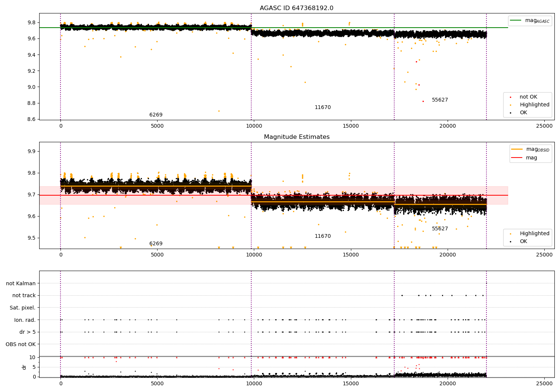Click x-tick 25000 on top plot
560x392 pixels.
(544, 126)
